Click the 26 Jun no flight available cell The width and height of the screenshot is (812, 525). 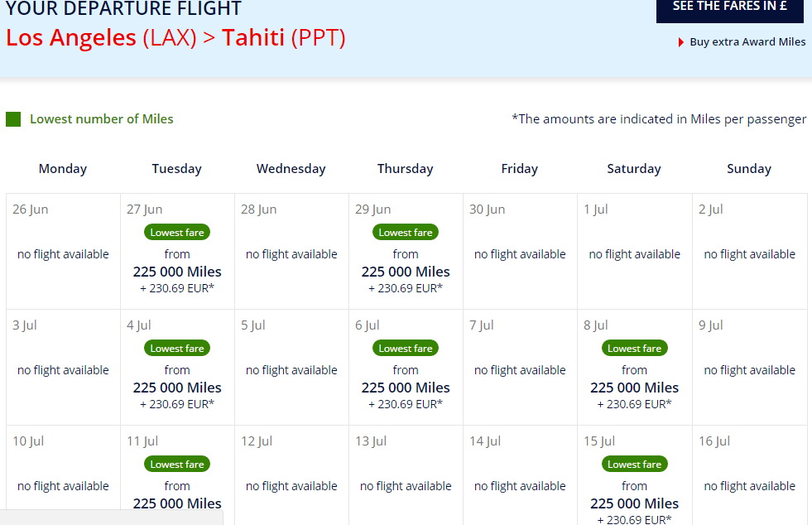click(x=63, y=252)
